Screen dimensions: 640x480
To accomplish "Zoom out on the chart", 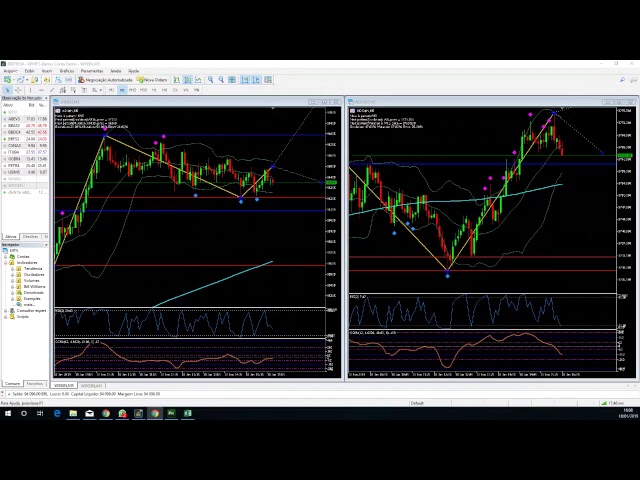I will [x=221, y=80].
